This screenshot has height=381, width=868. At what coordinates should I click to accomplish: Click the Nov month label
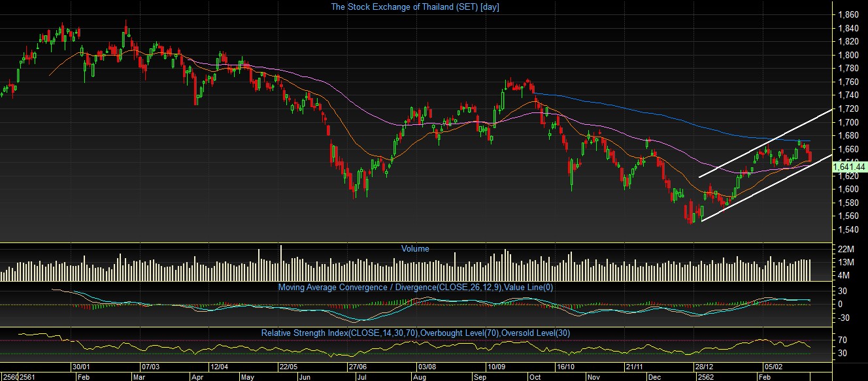click(594, 377)
